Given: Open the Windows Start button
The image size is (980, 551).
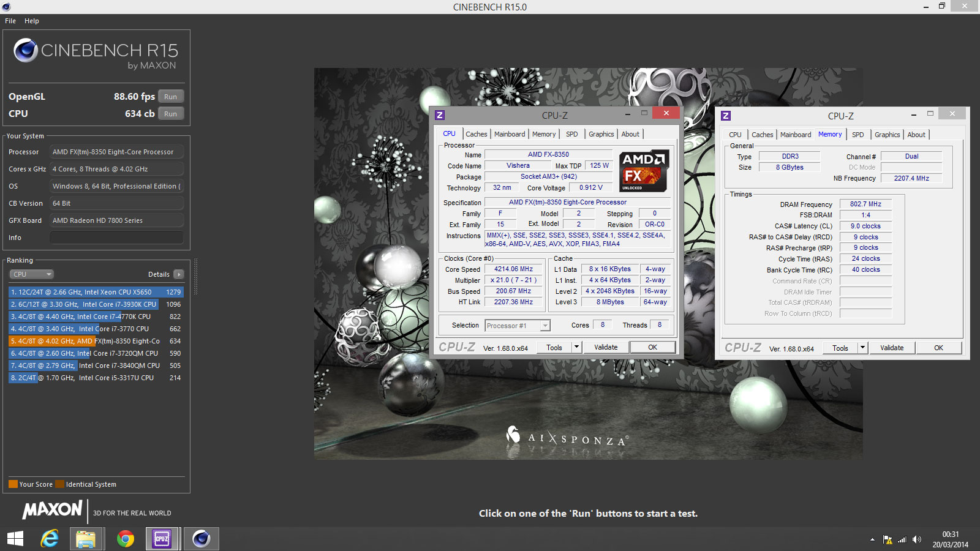Looking at the screenshot, I should click(15, 539).
